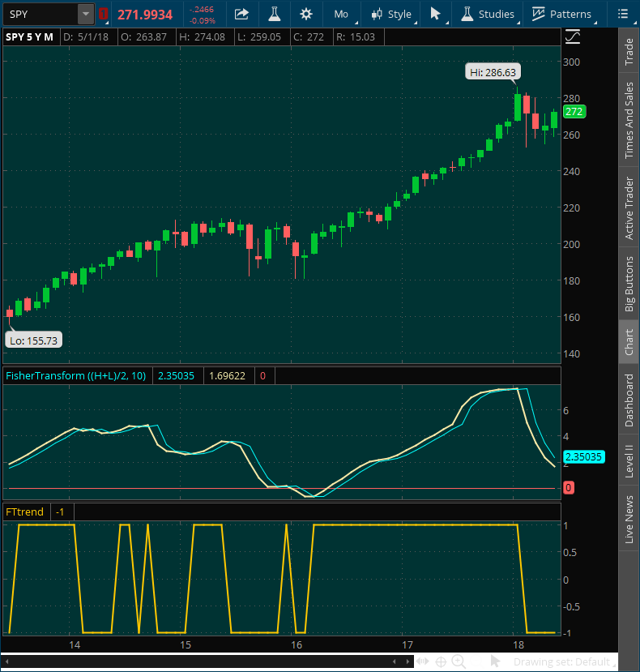
Task: Open the Mo timeframe dropdown
Action: 341,14
